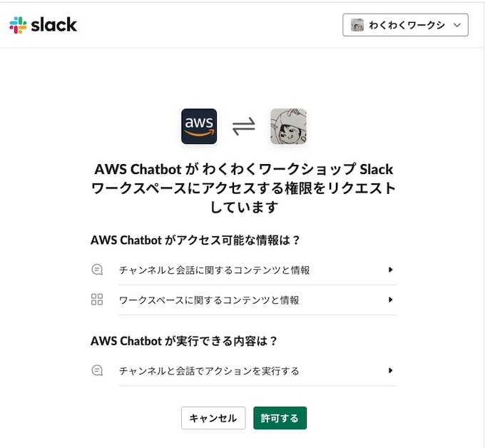Click the workspace avatar image
The image size is (485, 448).
click(x=288, y=126)
